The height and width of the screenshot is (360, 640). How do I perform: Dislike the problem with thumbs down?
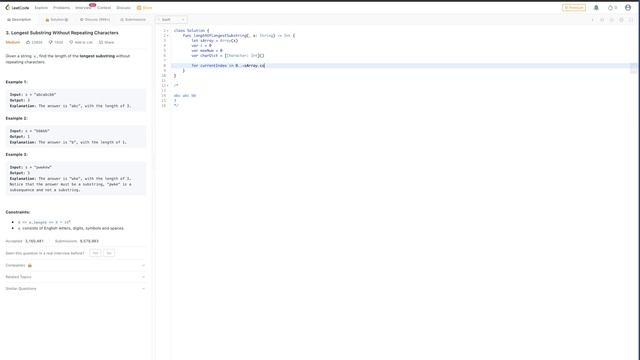[56, 42]
